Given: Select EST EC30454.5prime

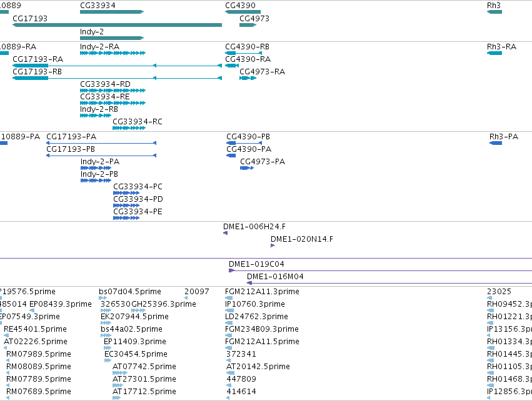Looking at the screenshot, I should (x=108, y=360).
